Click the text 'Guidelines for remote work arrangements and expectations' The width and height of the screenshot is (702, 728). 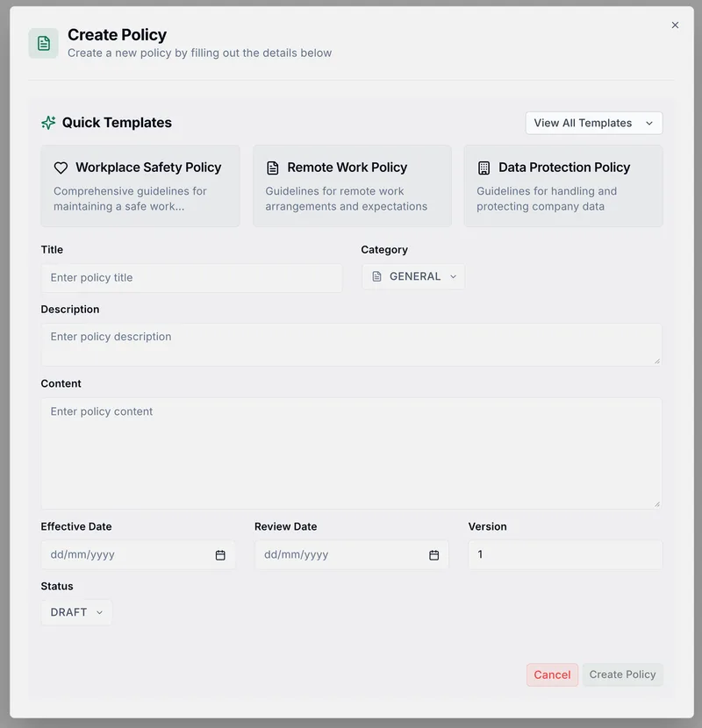[346, 199]
